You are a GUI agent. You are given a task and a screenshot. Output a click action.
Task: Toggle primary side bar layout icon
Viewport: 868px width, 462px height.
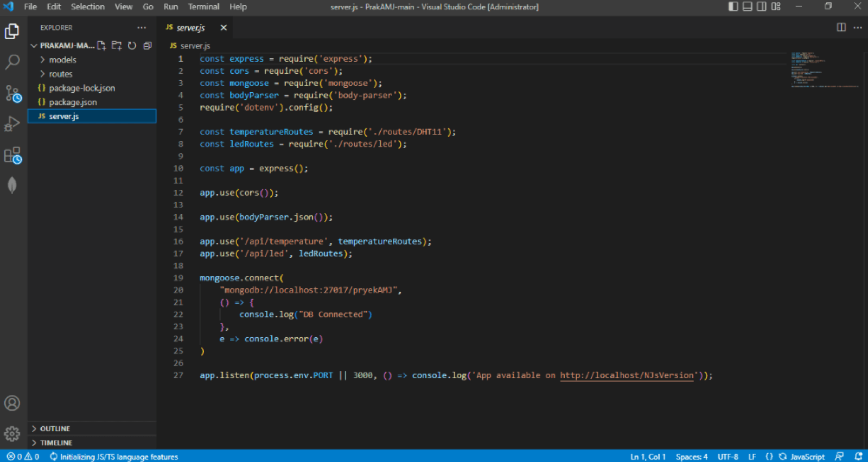(733, 7)
